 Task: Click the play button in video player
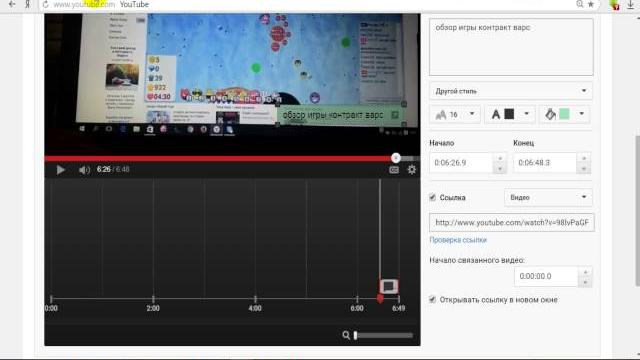point(60,170)
